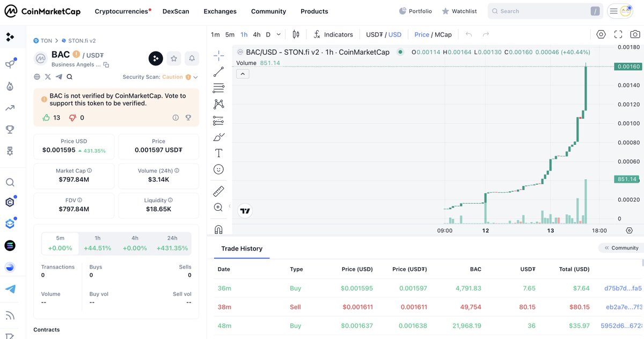644x339 pixels.
Task: Switch the chart to USD₮ pricing
Action: coord(375,34)
